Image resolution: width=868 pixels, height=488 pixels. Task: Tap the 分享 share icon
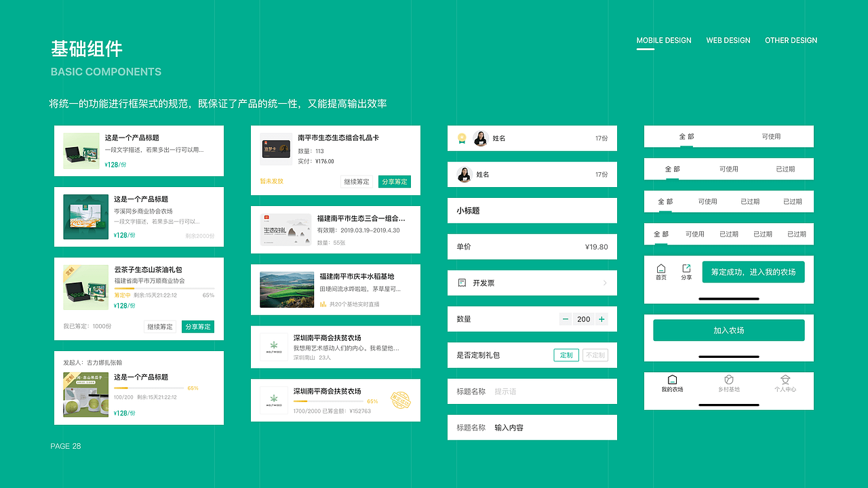pos(686,268)
